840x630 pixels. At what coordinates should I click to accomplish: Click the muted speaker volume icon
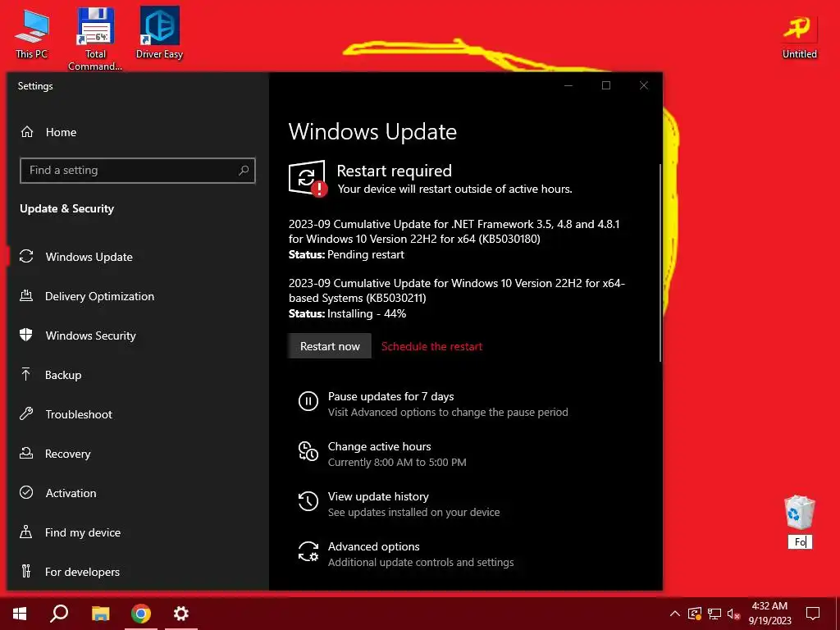(734, 614)
